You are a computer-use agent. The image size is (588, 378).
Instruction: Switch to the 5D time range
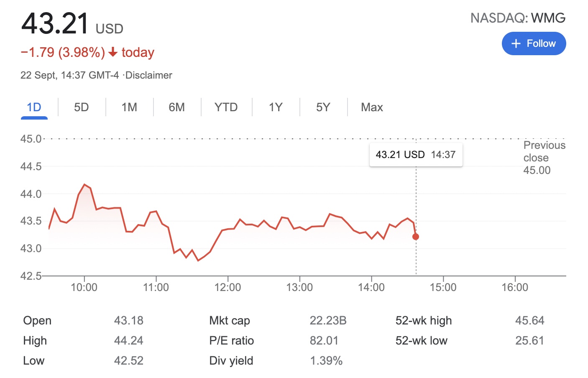point(82,107)
